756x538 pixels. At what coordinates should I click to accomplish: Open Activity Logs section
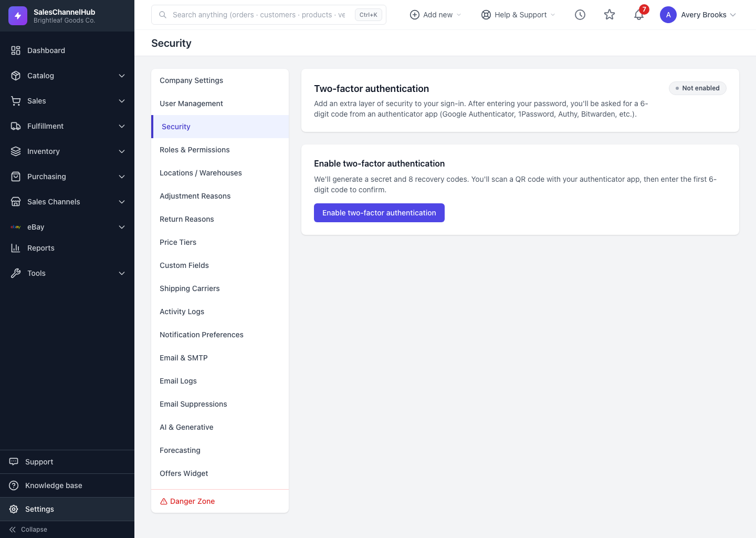pos(220,312)
